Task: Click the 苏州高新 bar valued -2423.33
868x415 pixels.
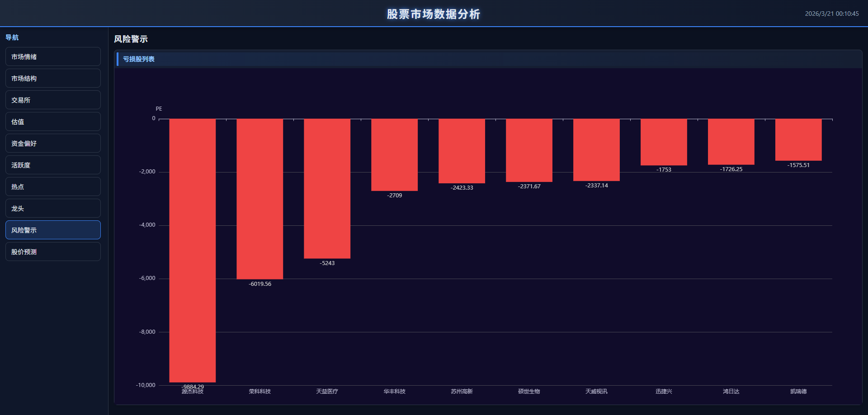Action: tap(462, 151)
